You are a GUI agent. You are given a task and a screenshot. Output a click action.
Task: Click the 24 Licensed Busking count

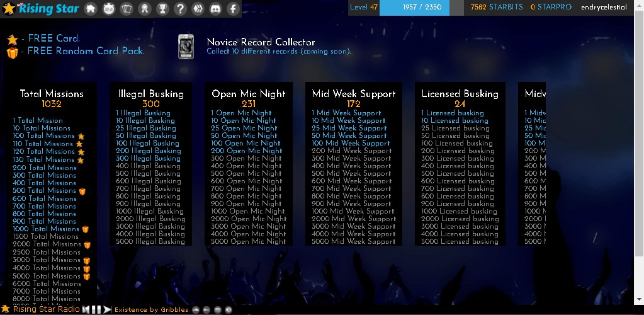[x=460, y=104]
